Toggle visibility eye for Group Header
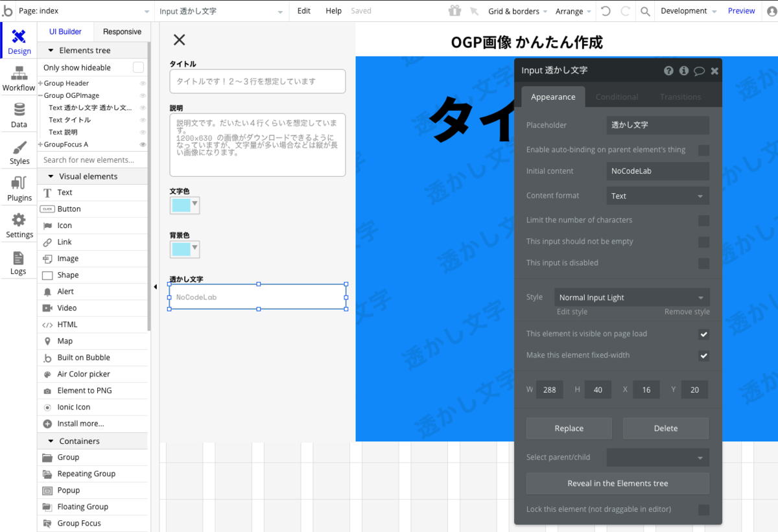This screenshot has width=778, height=532. pos(143,84)
